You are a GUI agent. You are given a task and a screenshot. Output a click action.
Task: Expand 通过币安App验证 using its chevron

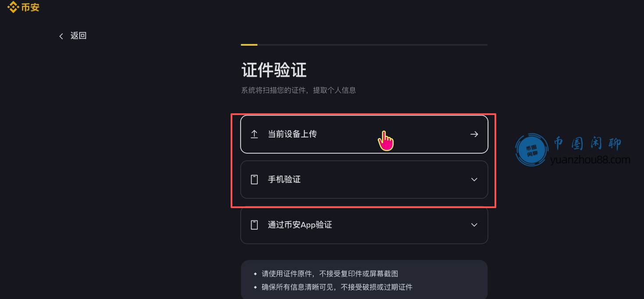point(474,225)
